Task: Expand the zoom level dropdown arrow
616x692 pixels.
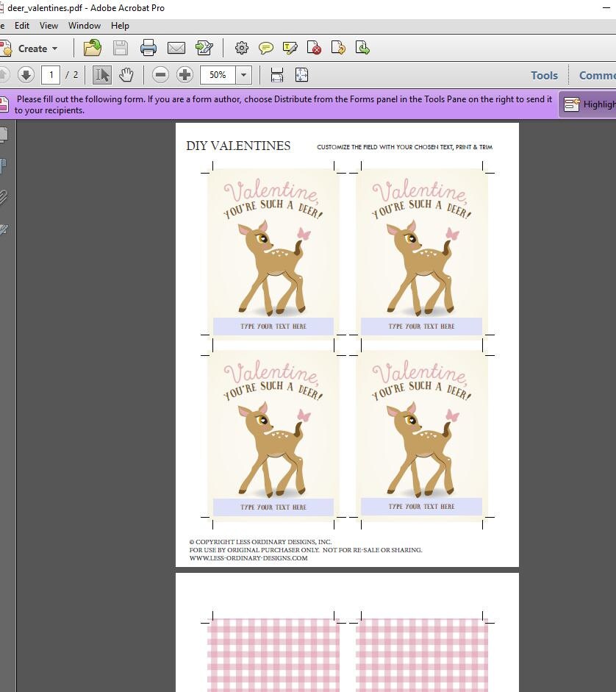Action: point(243,75)
